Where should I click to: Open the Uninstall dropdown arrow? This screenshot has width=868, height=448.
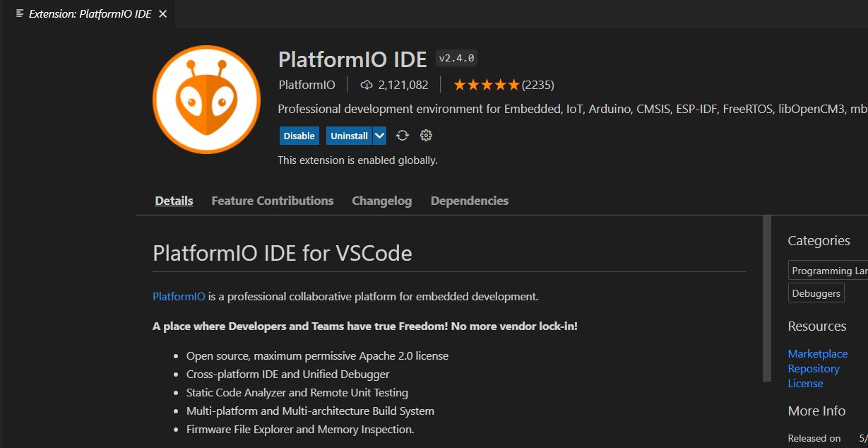379,136
